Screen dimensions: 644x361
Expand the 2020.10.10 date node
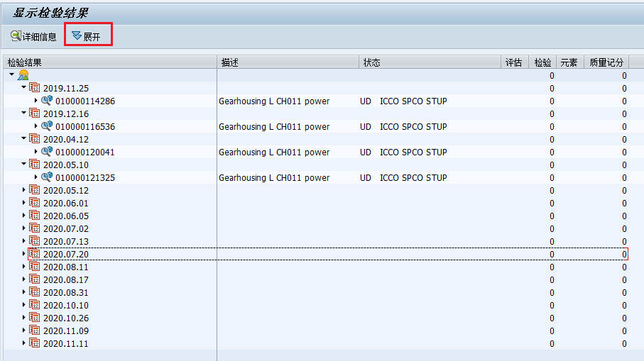click(24, 304)
